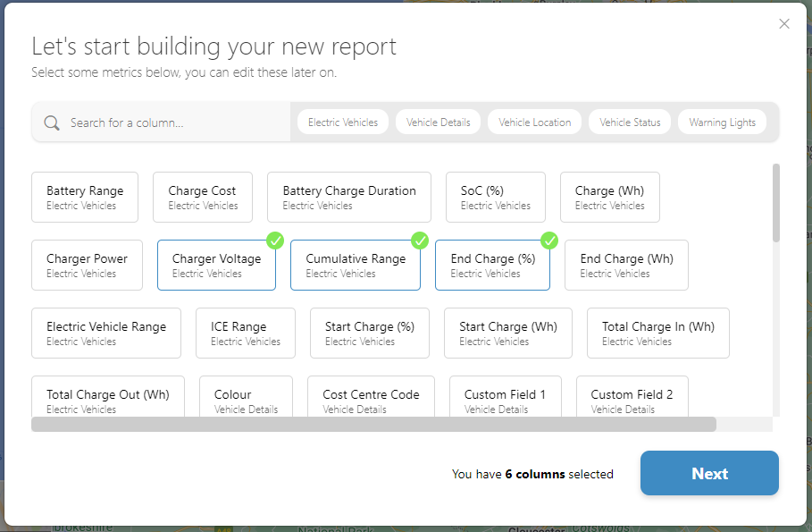812x532 pixels.
Task: Add the Charger Power column
Action: [x=87, y=265]
